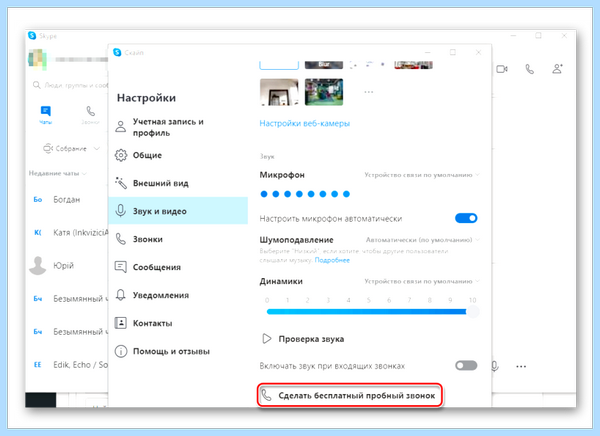The height and width of the screenshot is (436, 600).
Task: Select Звук и видео settings section
Action: click(x=178, y=211)
